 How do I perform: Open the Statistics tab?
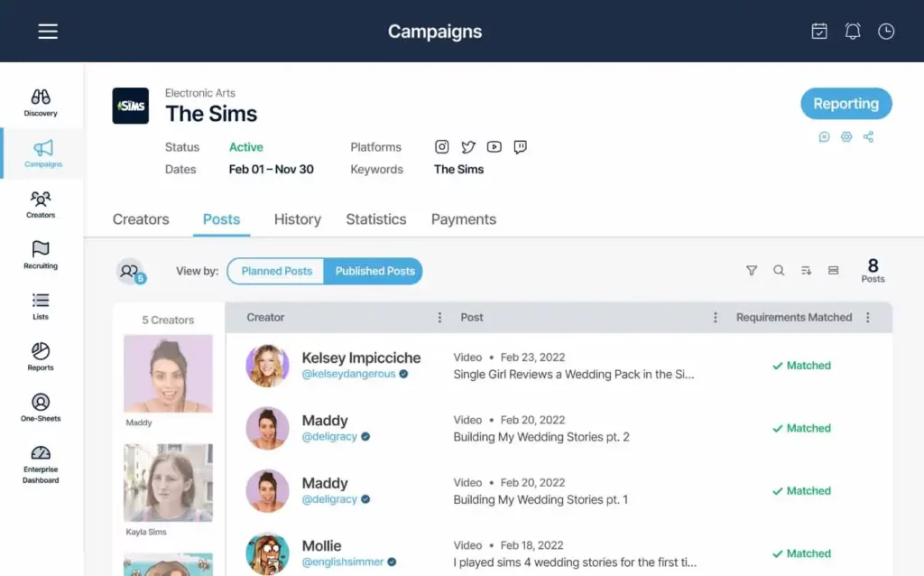pos(376,219)
